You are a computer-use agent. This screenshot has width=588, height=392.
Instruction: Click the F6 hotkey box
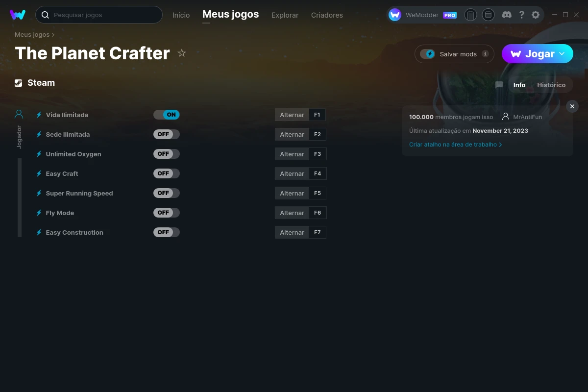pyautogui.click(x=318, y=213)
